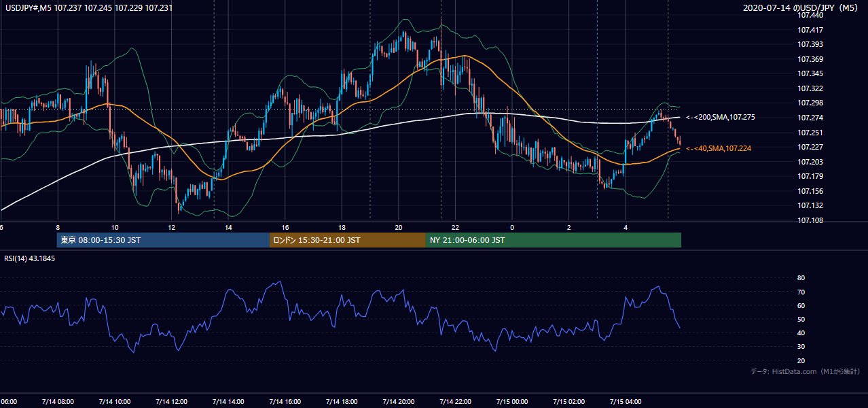This screenshot has height=408, width=868.
Task: Click the RSI scale value 60
Action: (x=801, y=305)
